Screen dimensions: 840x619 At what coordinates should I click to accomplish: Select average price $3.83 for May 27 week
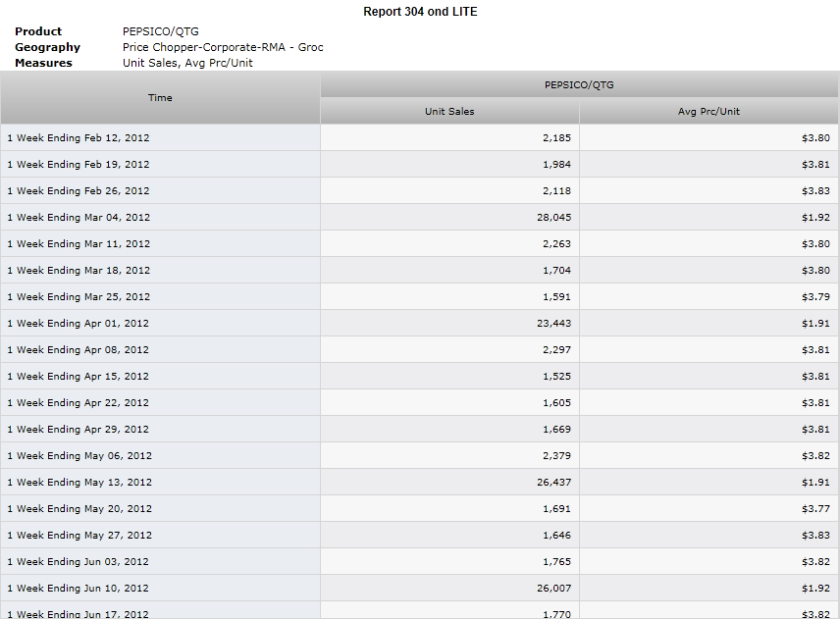815,536
